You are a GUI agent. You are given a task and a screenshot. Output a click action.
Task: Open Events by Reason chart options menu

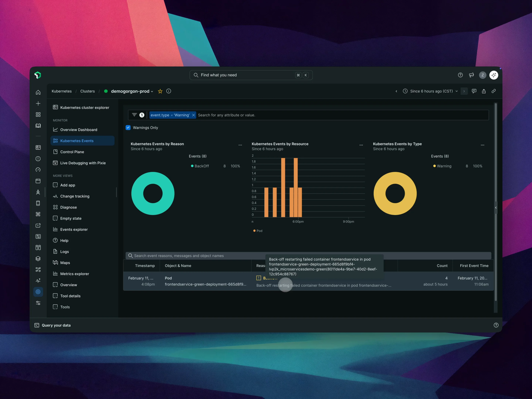click(x=240, y=145)
